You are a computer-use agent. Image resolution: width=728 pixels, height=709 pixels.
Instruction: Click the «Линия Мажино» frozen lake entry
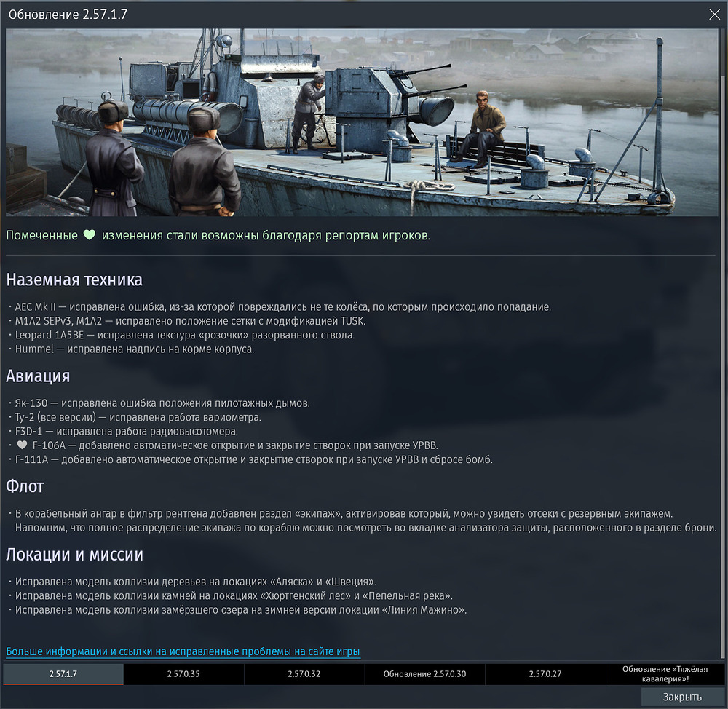point(240,609)
